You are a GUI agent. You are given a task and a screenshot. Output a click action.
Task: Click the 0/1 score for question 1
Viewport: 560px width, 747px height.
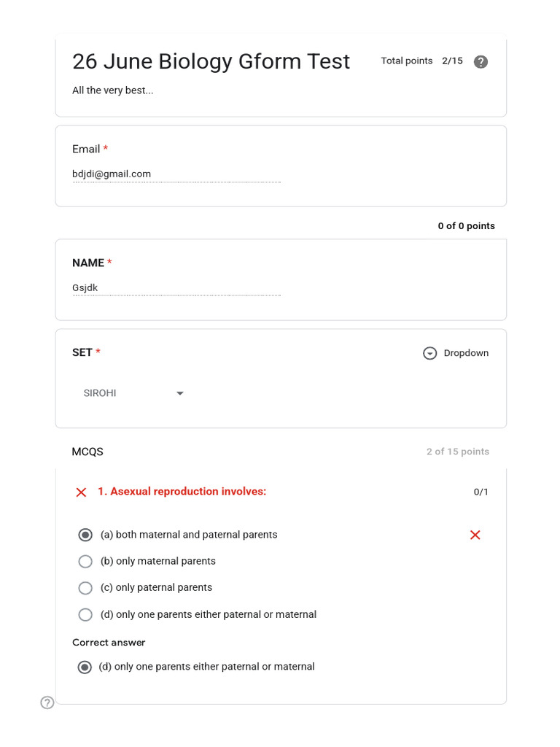(481, 492)
